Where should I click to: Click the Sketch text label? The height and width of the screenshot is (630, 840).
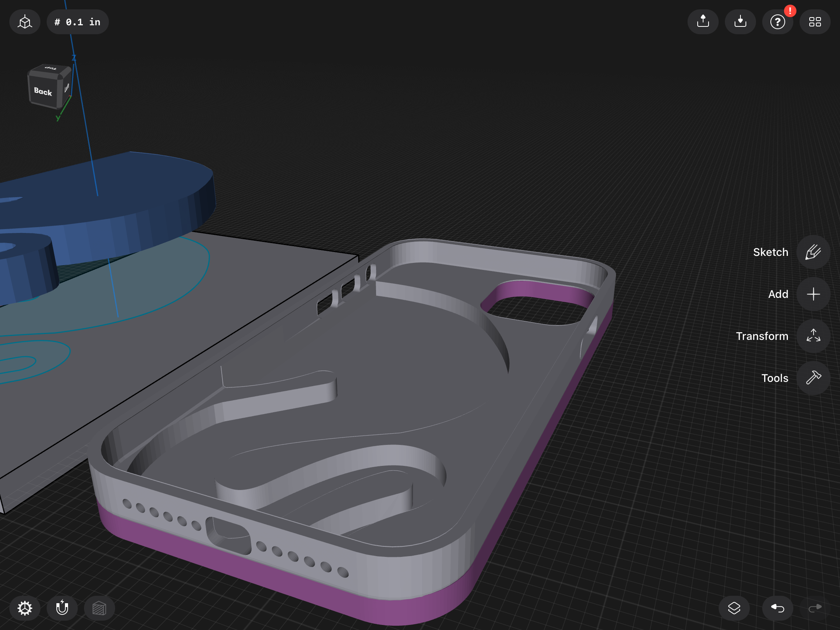click(770, 252)
